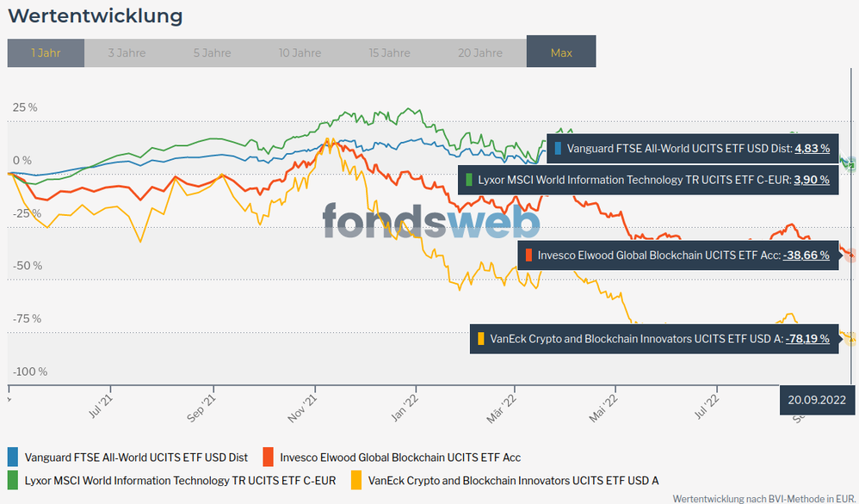Viewport: 859px width, 504px height.
Task: Switch to the 3 Jahre tab
Action: point(127,52)
